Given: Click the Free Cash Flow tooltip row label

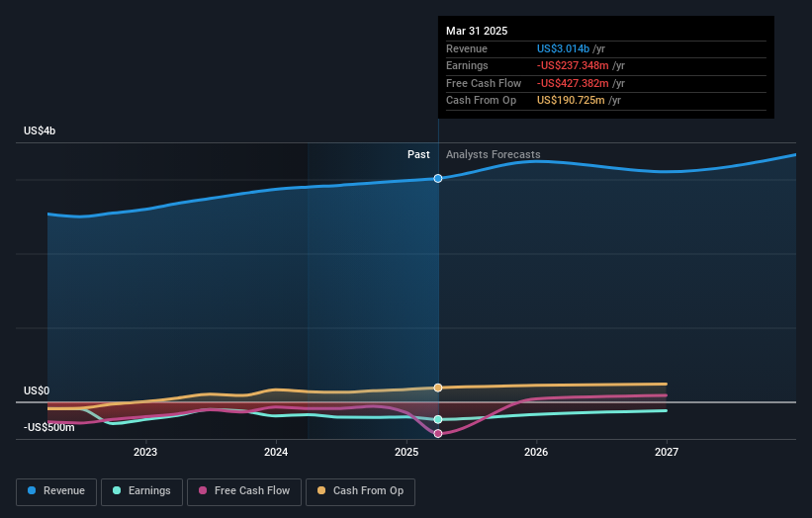Looking at the screenshot, I should click(x=484, y=83).
